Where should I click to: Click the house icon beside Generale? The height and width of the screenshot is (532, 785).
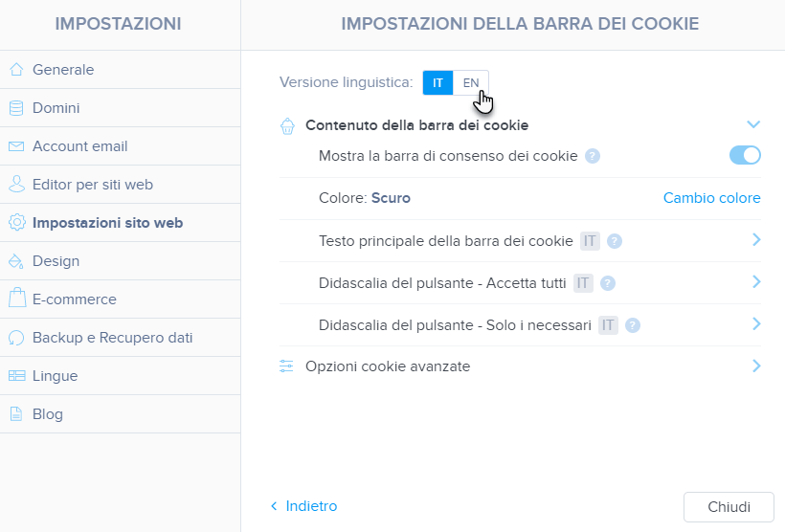point(16,70)
